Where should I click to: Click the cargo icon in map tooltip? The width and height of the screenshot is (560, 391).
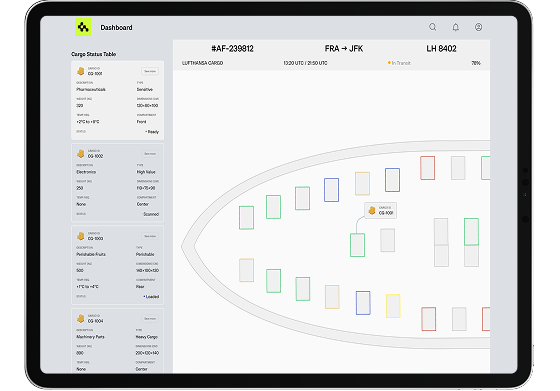coord(372,210)
